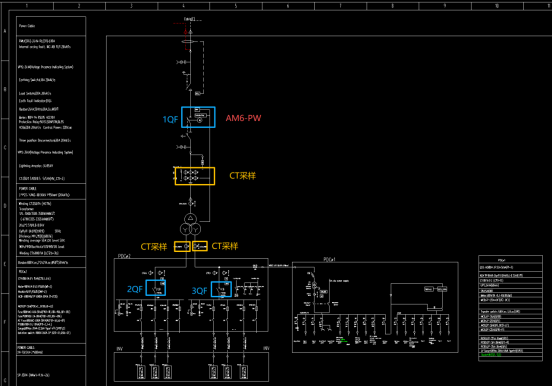
Task: Select the green text in the legend table
Action: (491, 355)
